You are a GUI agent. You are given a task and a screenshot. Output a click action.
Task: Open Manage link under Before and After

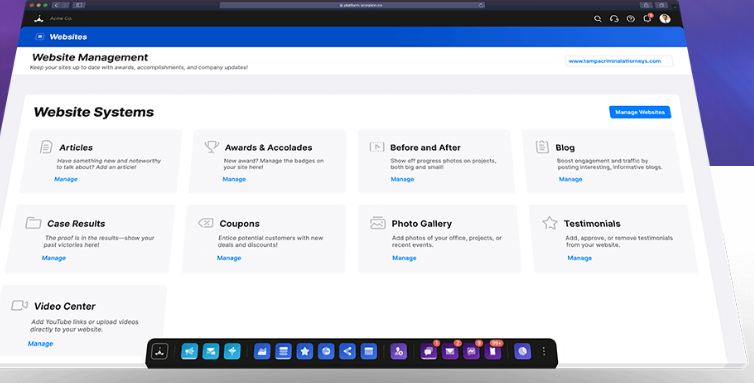[402, 179]
